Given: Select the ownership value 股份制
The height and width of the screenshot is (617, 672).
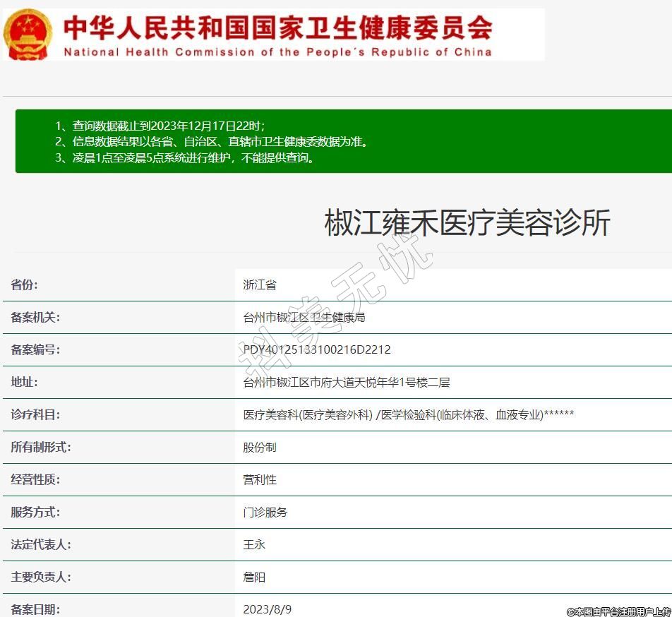Looking at the screenshot, I should coord(259,447).
